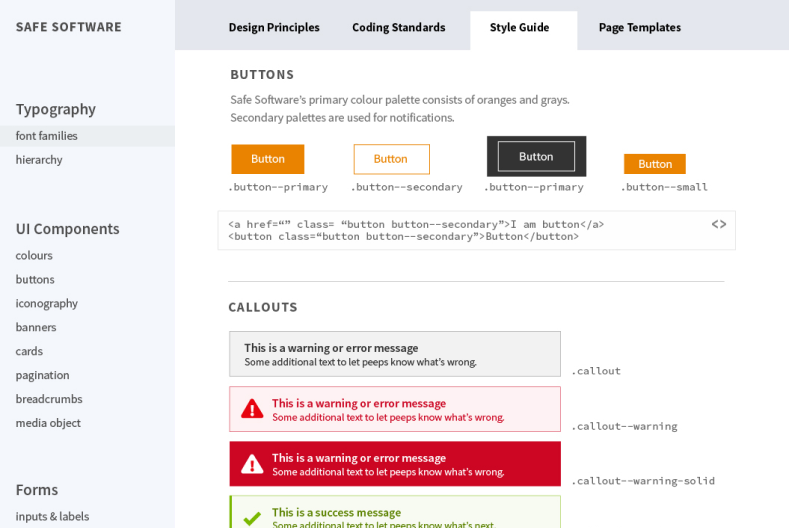Screen dimensions: 789x528
Task: Click the code toggle icon in snippet box
Action: point(719,224)
